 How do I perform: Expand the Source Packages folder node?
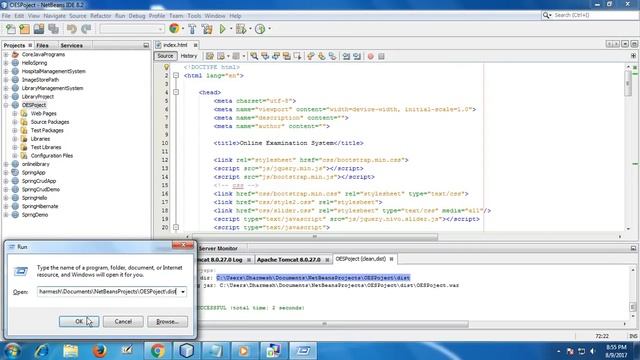tap(15, 122)
